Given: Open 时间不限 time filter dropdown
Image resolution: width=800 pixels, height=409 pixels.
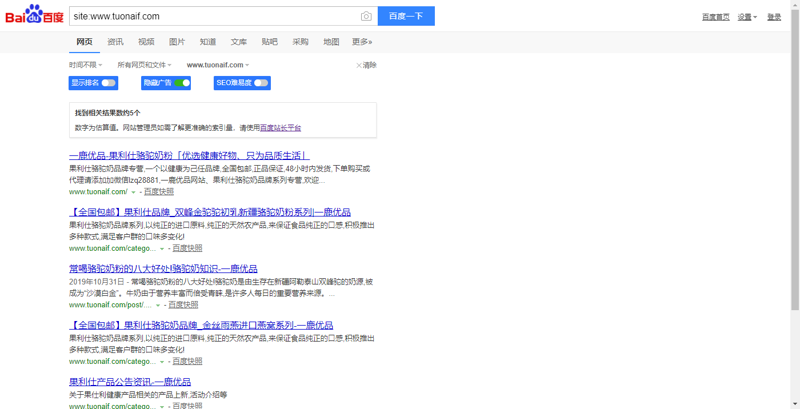Looking at the screenshot, I should tap(86, 65).
